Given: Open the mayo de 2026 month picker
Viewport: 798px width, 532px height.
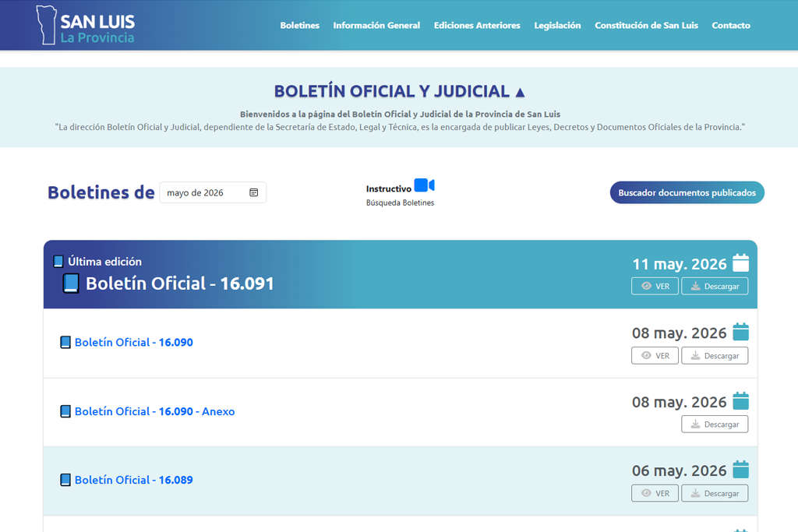Looking at the screenshot, I should tap(213, 192).
